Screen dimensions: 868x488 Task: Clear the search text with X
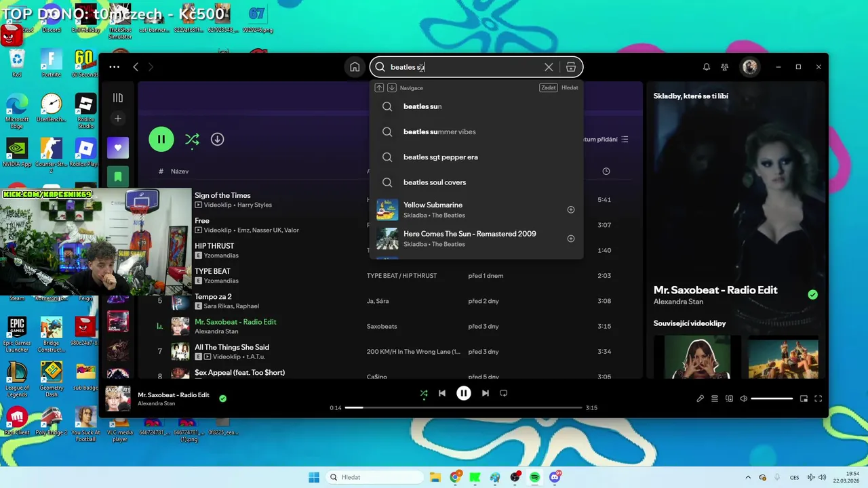(549, 67)
